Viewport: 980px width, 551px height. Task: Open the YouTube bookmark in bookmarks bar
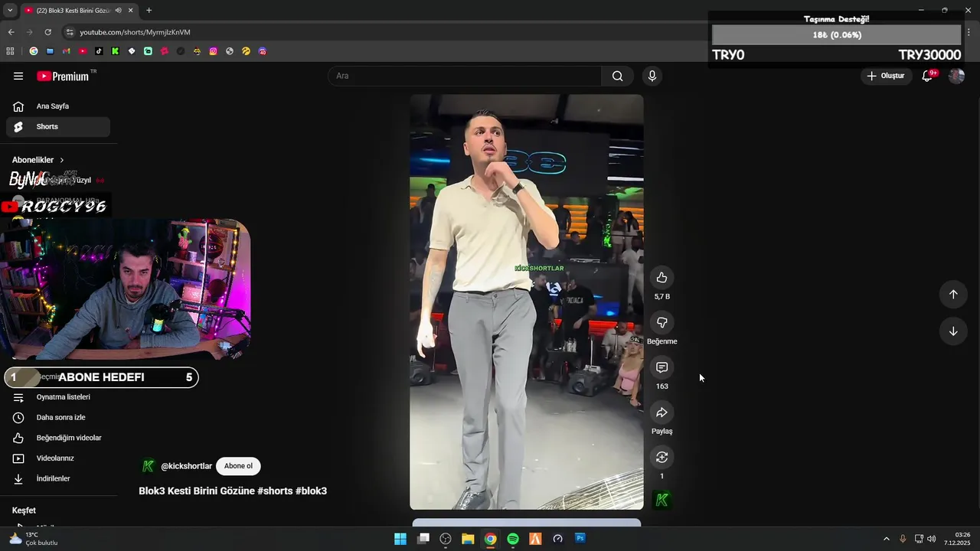coord(83,51)
